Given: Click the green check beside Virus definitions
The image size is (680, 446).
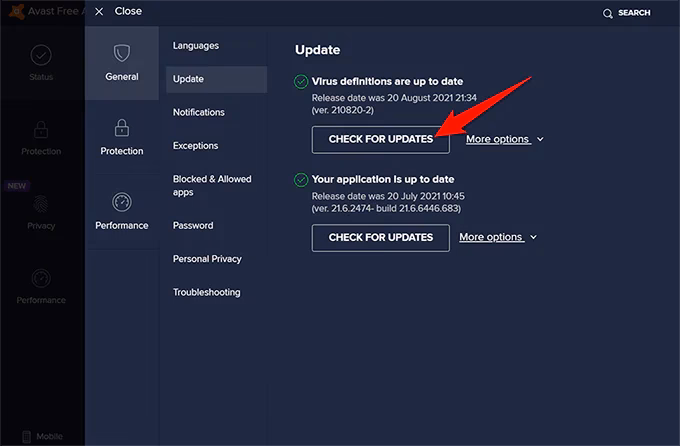Looking at the screenshot, I should coord(301,82).
